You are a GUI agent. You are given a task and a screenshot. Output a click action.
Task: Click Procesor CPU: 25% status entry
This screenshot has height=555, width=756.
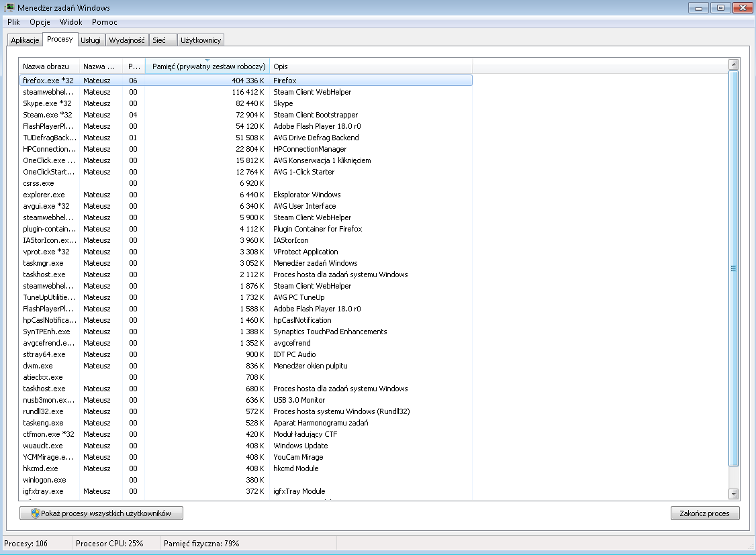[109, 544]
